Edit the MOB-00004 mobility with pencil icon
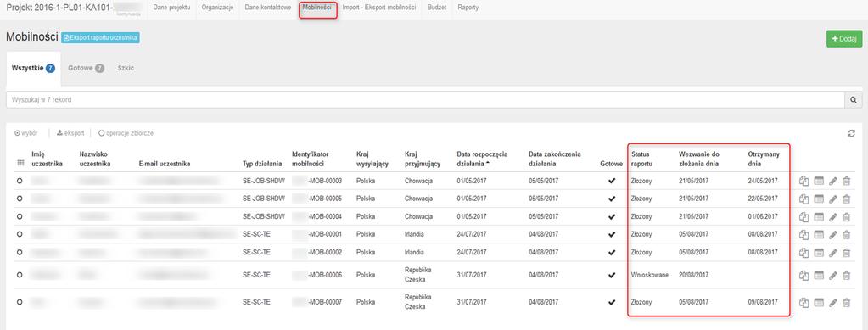The width and height of the screenshot is (868, 330). tap(833, 216)
